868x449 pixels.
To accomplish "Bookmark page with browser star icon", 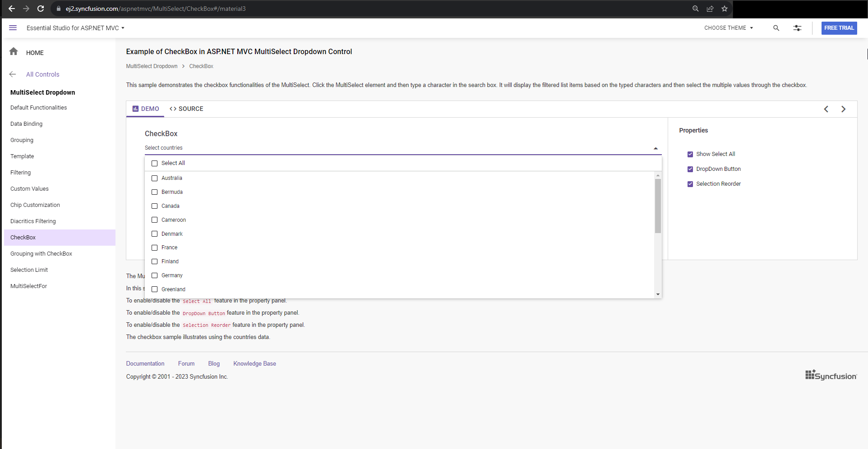I will 725,9.
